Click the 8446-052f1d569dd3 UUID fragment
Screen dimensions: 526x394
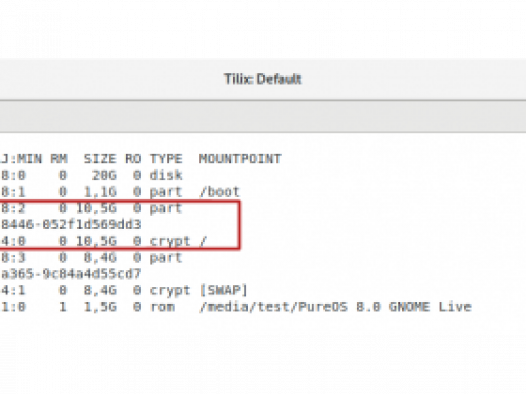tap(71, 224)
